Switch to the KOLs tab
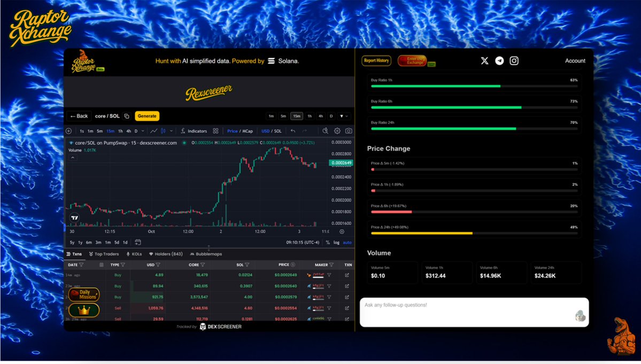The width and height of the screenshot is (641, 364). (x=134, y=254)
